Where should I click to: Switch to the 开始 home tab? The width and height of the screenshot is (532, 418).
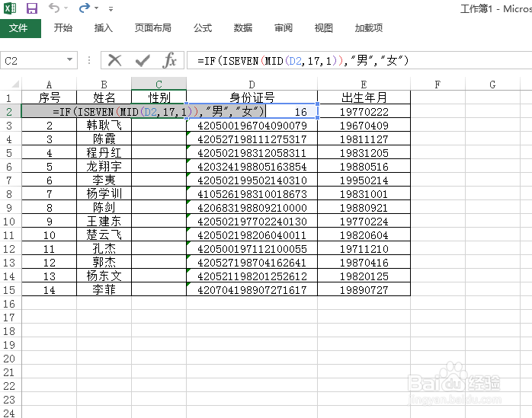(x=62, y=28)
